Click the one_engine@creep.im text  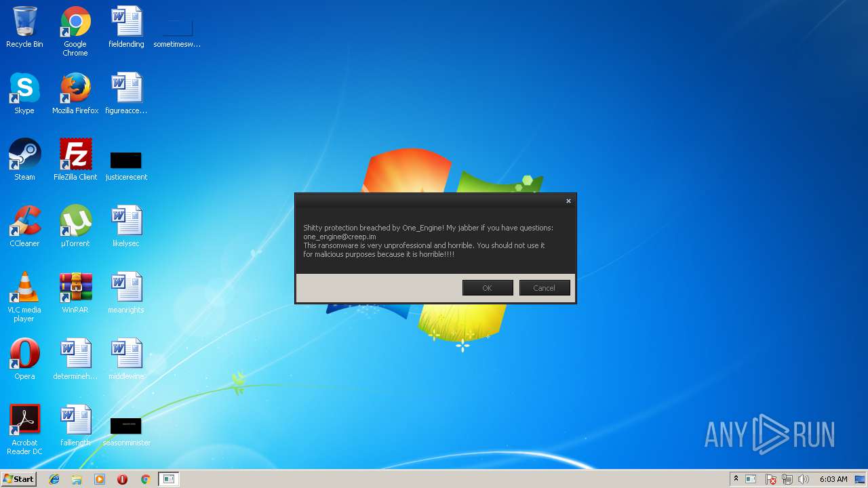pos(340,237)
